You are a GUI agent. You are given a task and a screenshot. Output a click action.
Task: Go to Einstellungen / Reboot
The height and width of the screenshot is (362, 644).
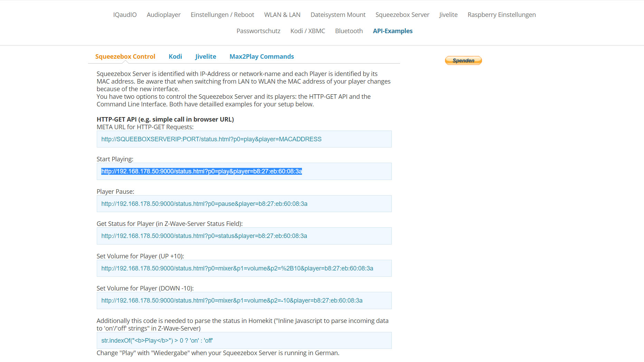[222, 15]
